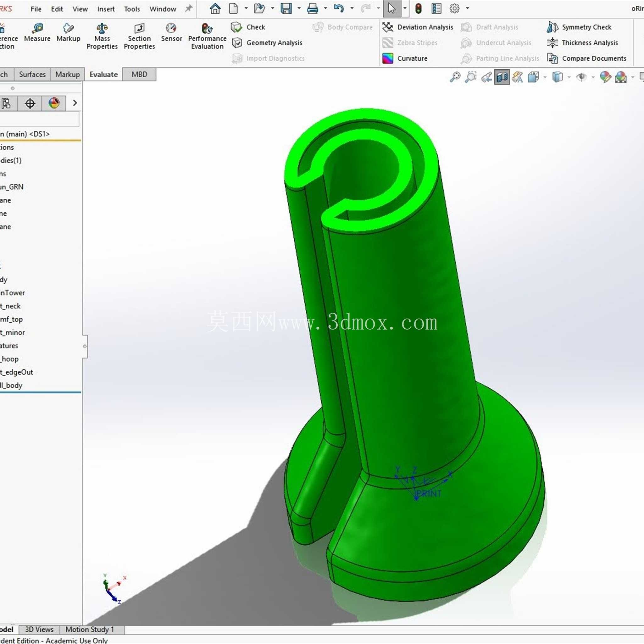Click Edit Appearance icon
Image resolution: width=644 pixels, height=644 pixels.
point(605,77)
